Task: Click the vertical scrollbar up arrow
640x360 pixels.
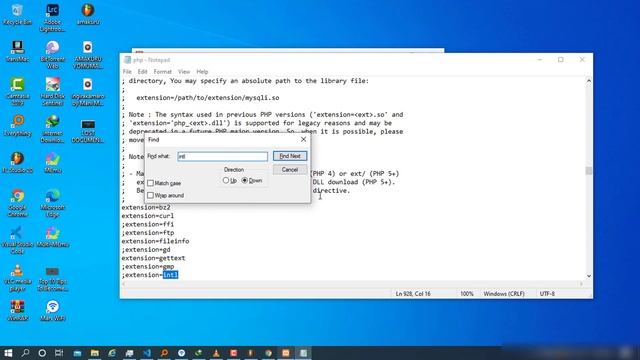Action: [x=589, y=81]
